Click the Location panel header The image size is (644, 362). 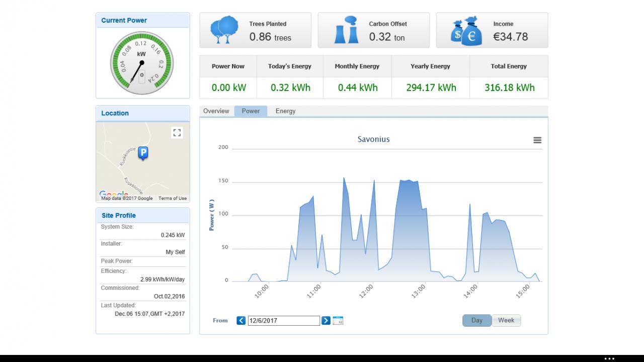pyautogui.click(x=143, y=113)
